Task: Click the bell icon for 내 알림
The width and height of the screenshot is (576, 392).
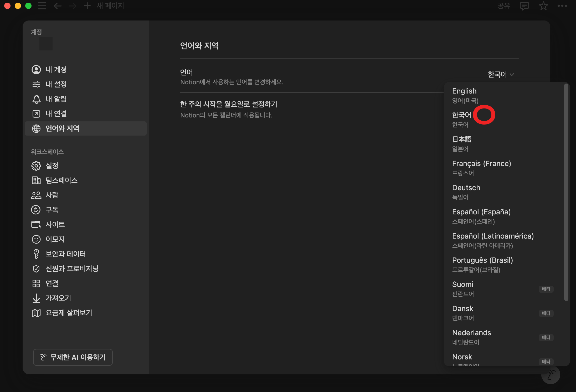Action: [x=36, y=99]
